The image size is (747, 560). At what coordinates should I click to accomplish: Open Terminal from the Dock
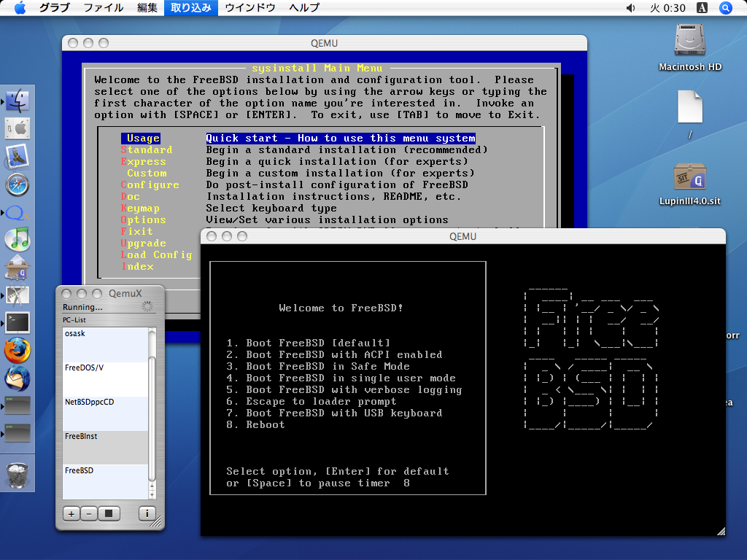click(x=18, y=323)
